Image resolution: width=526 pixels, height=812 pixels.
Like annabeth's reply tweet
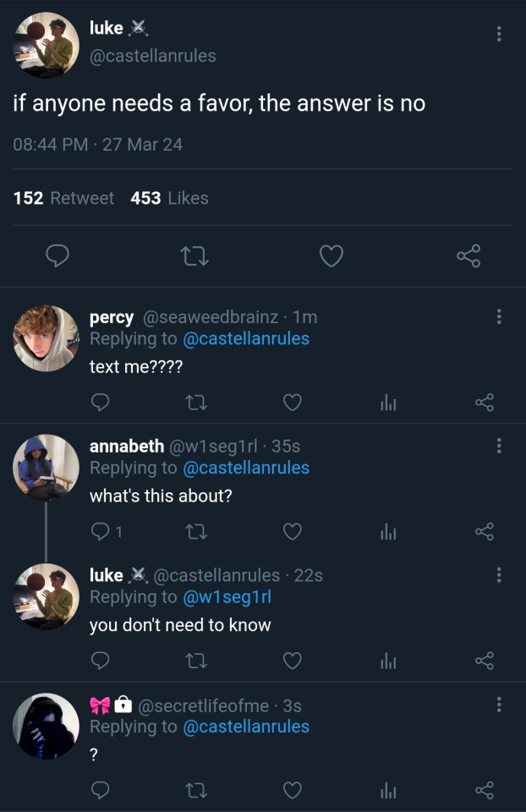292,532
